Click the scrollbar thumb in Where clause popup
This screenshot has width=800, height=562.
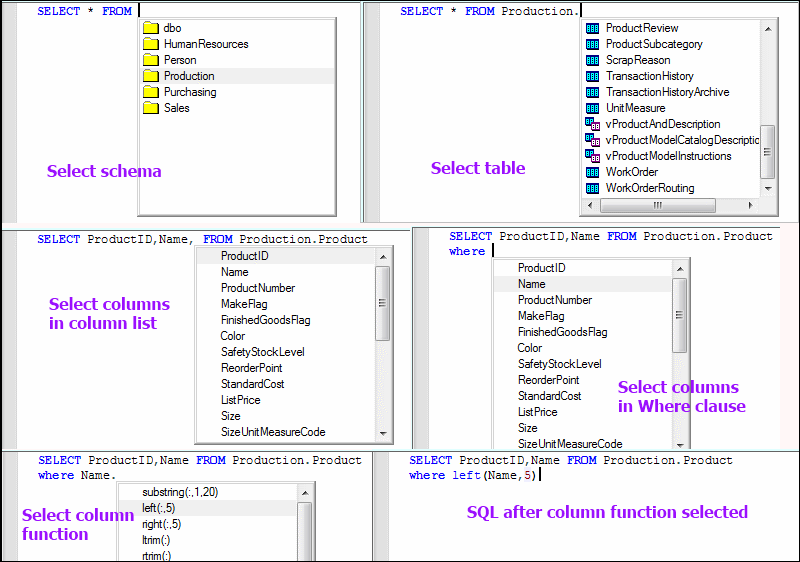point(679,315)
